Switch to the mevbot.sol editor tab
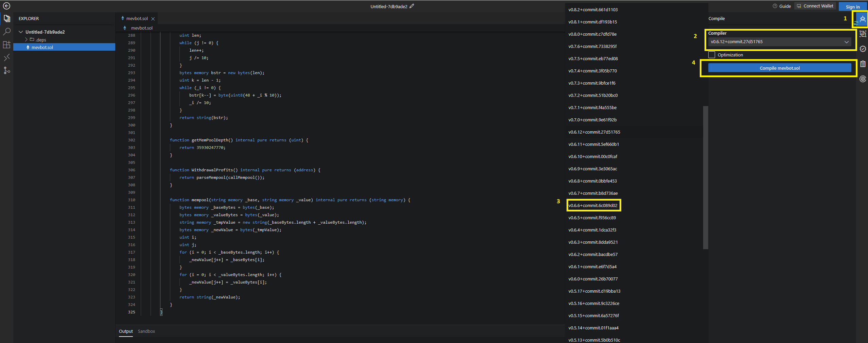The width and height of the screenshot is (868, 343). click(x=137, y=19)
